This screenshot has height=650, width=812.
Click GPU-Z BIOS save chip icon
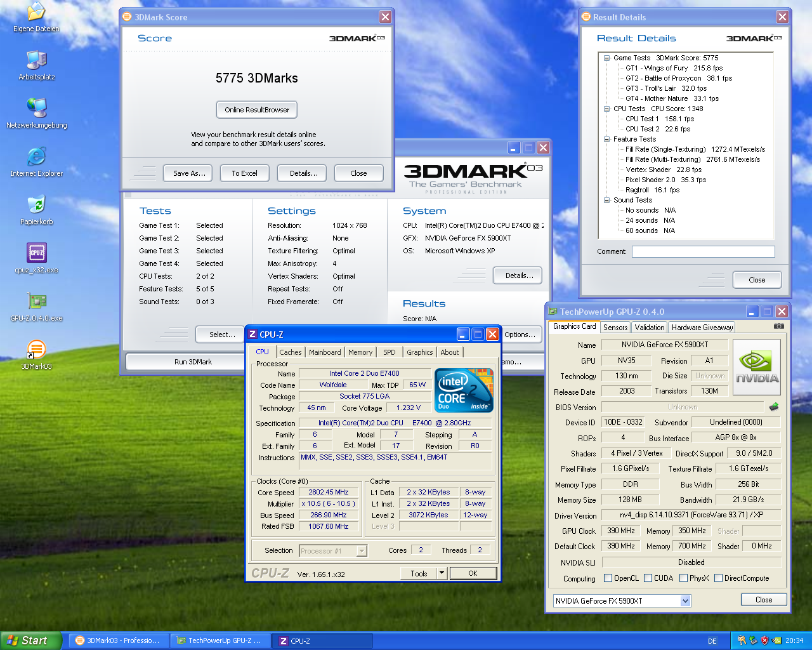click(x=774, y=407)
